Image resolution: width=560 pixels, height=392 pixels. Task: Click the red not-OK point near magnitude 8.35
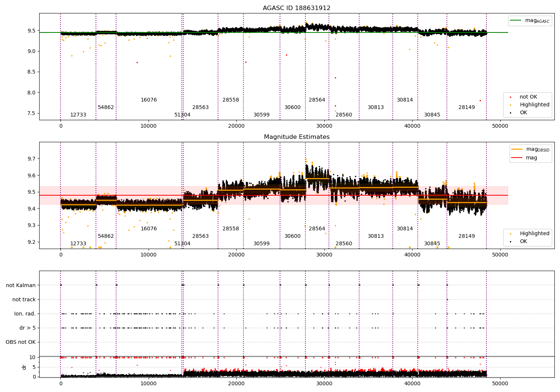[x=335, y=78]
